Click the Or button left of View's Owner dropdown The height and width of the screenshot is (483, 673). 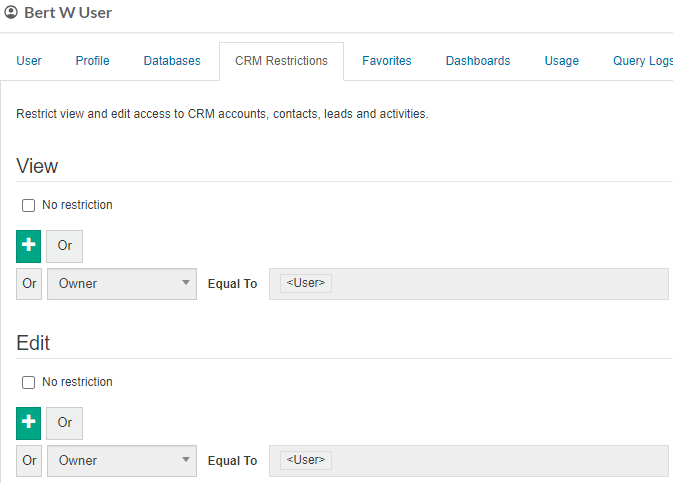click(x=29, y=284)
